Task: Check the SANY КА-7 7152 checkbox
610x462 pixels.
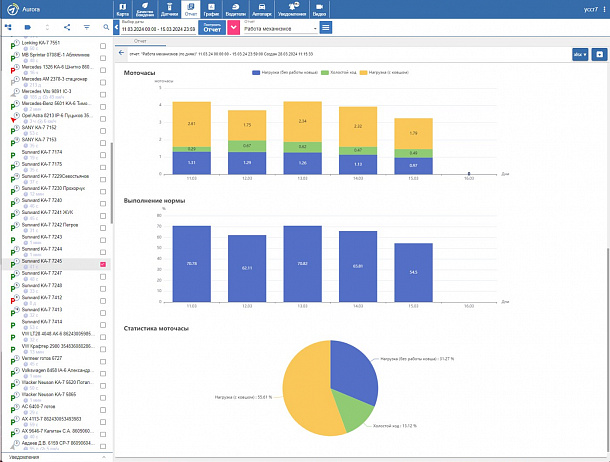Action: pyautogui.click(x=103, y=131)
